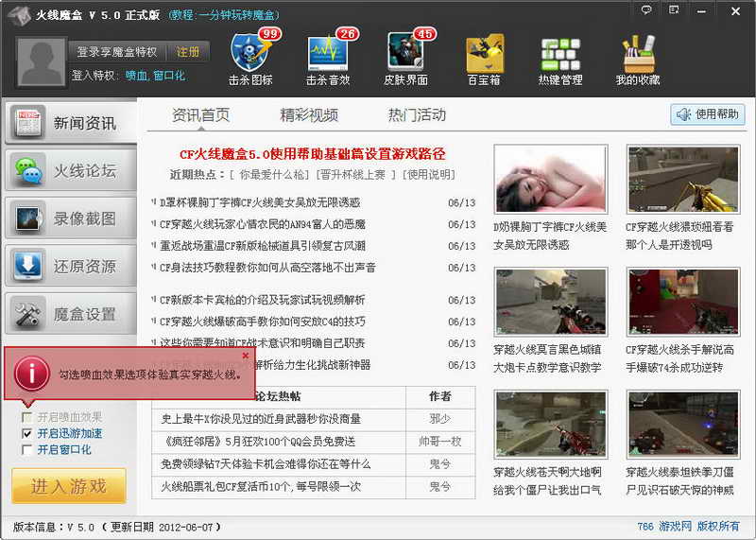
Task: Open the 百宝箱 treasure box
Action: click(x=484, y=60)
